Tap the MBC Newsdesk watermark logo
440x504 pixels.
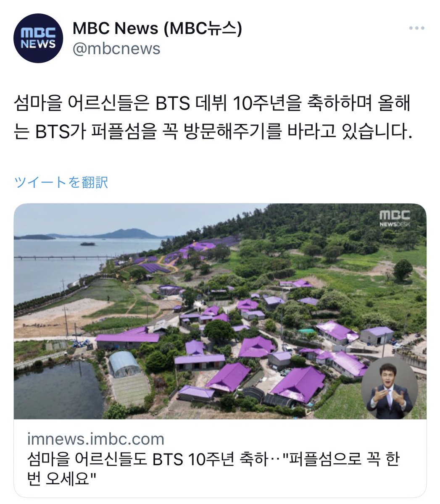coord(395,218)
